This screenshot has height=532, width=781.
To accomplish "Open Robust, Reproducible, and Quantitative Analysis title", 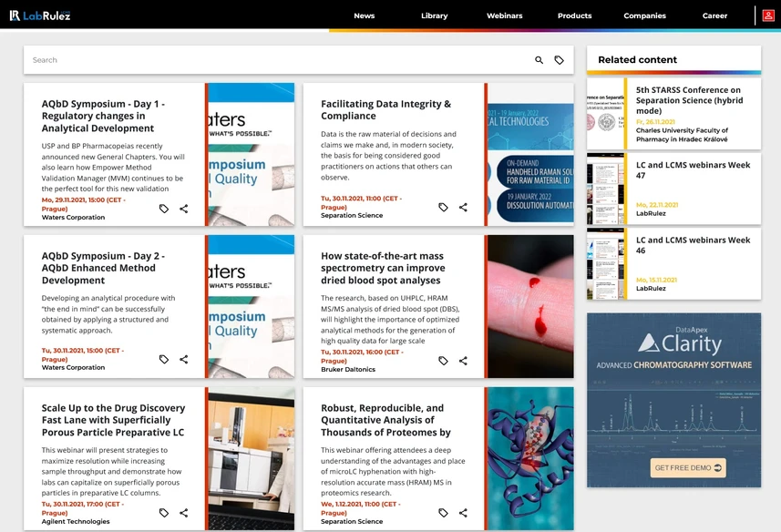I will coord(385,420).
